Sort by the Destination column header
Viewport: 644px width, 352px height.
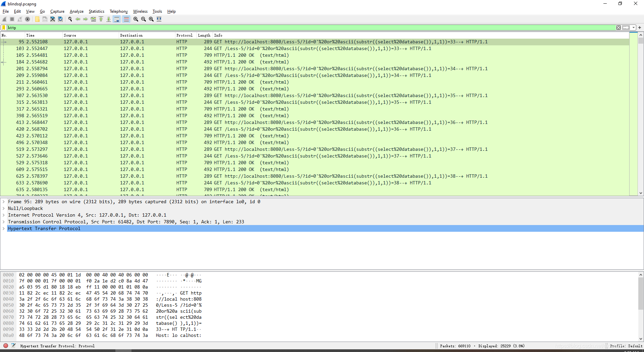[x=147, y=35]
